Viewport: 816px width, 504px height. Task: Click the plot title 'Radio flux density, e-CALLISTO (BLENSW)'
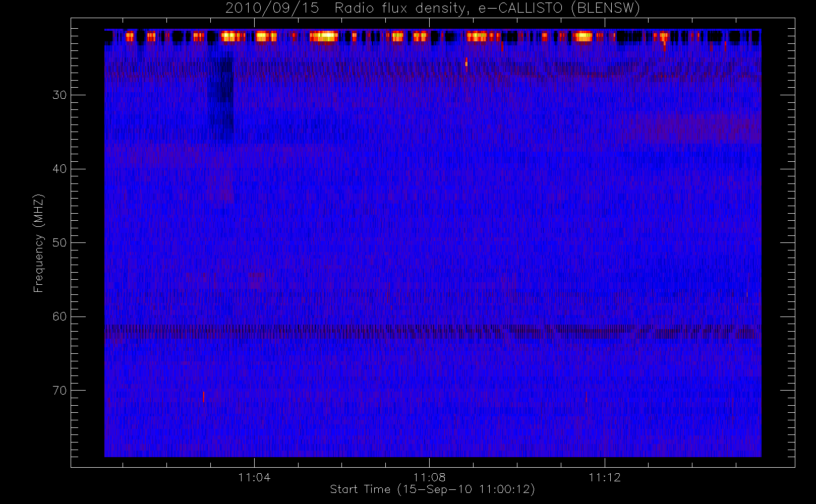coord(487,8)
